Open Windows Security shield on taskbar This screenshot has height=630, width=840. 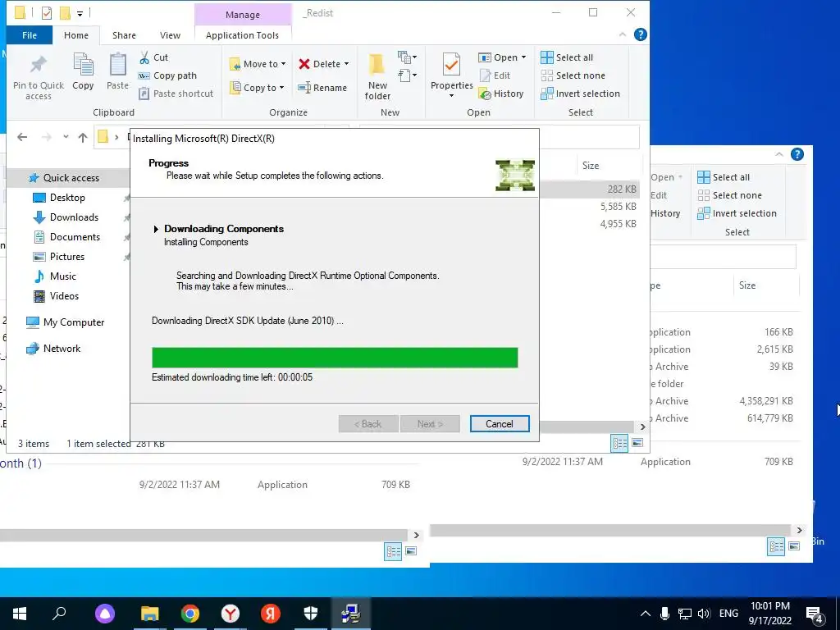pyautogui.click(x=311, y=614)
